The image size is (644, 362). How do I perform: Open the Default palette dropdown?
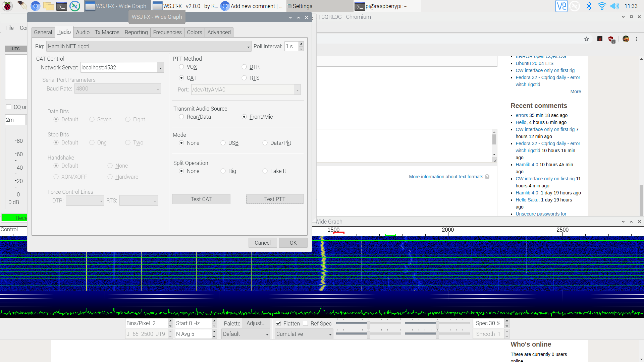246,334
